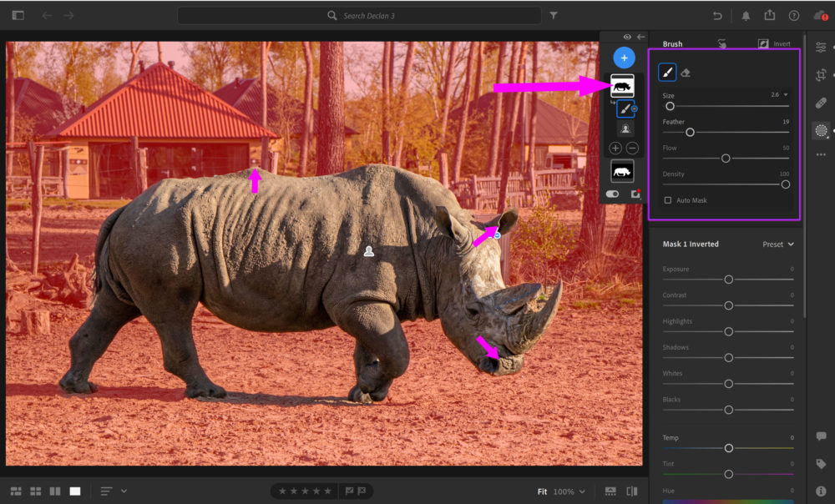Click the Fit zoom button
Screen dimensions: 835x504
coord(542,491)
